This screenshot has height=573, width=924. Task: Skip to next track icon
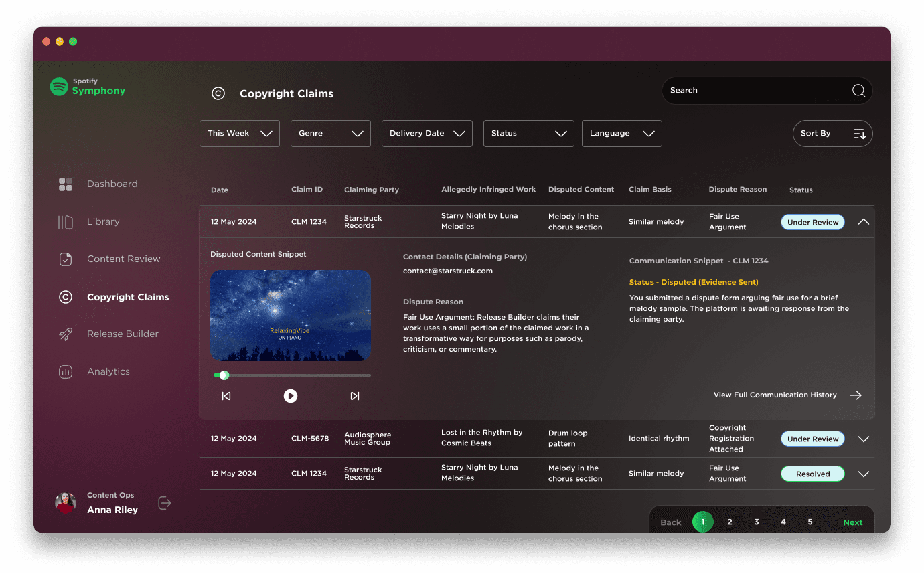coord(355,396)
